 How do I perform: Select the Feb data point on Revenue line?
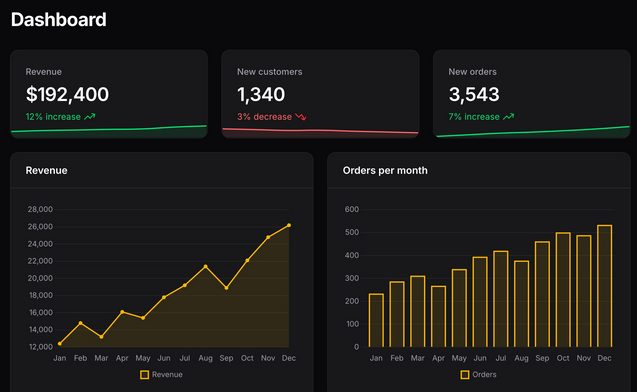coord(80,323)
